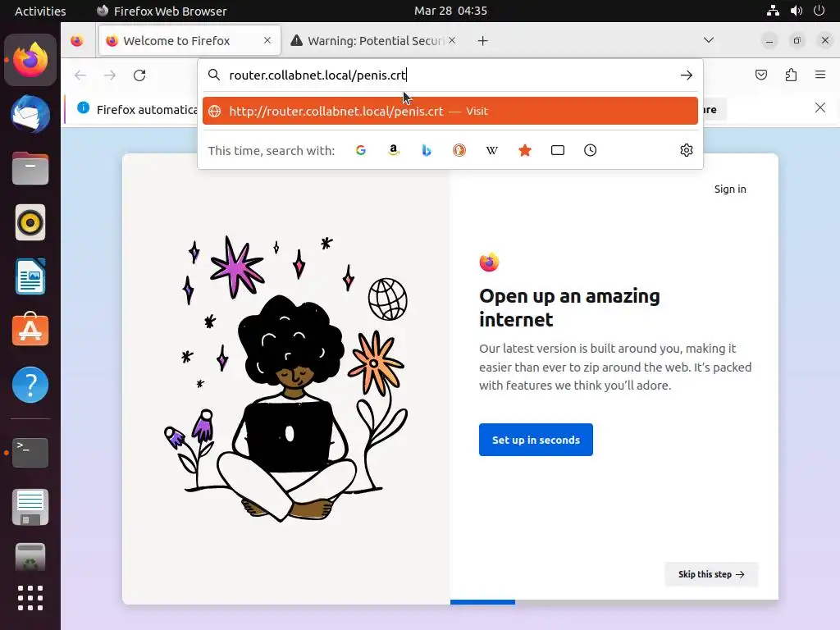Screen dimensions: 840x630
Task: Switch to Warning: Potential Security tab
Action: 374,41
